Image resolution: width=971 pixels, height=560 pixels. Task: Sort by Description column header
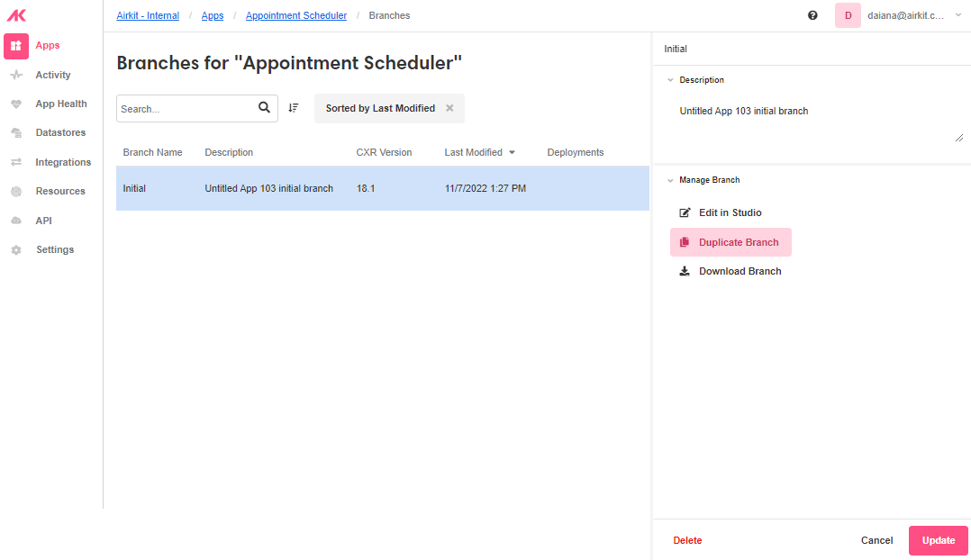229,152
